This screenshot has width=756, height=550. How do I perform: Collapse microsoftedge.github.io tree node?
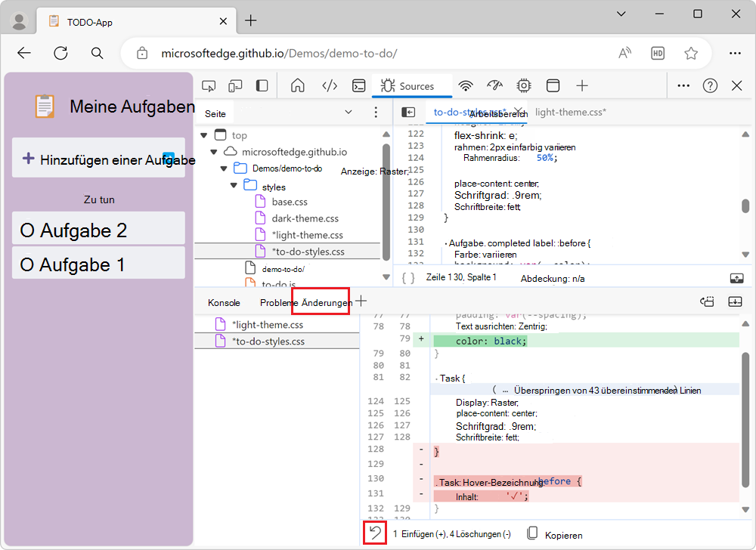pyautogui.click(x=214, y=152)
